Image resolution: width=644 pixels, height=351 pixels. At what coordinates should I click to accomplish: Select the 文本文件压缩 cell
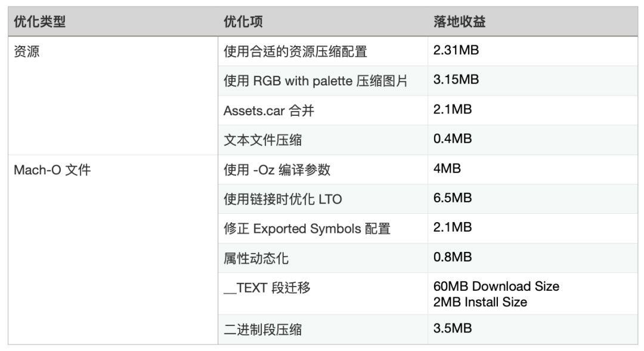tap(262, 140)
